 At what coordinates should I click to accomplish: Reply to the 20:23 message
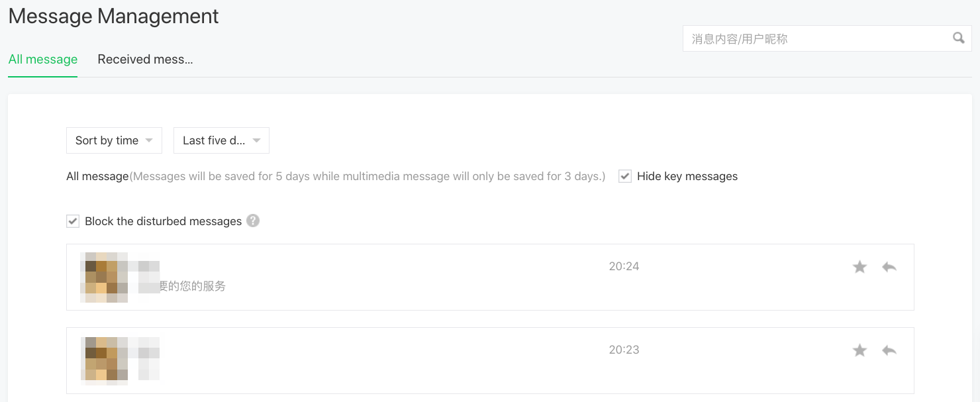pos(889,350)
